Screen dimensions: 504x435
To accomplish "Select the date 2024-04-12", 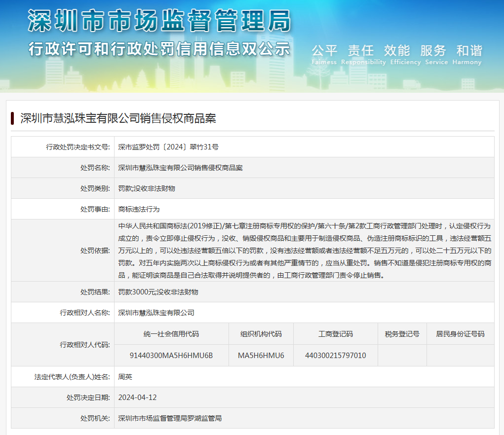I will click(137, 398).
